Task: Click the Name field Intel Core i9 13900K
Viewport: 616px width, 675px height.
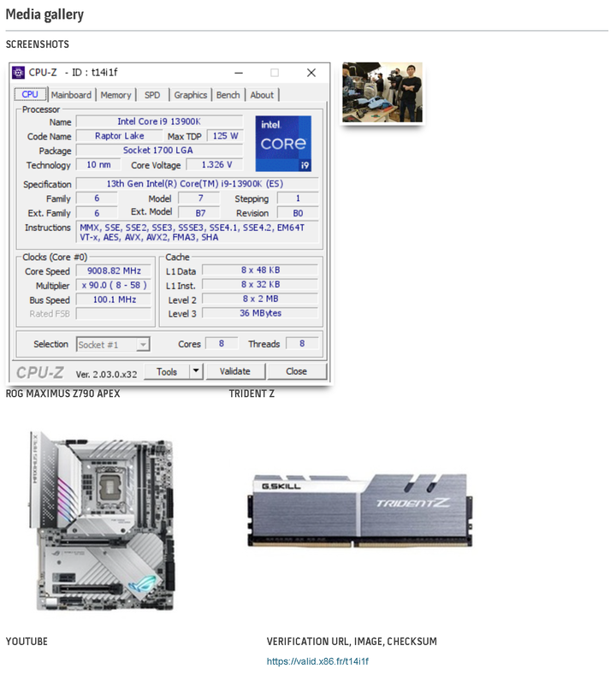Action: [x=159, y=121]
